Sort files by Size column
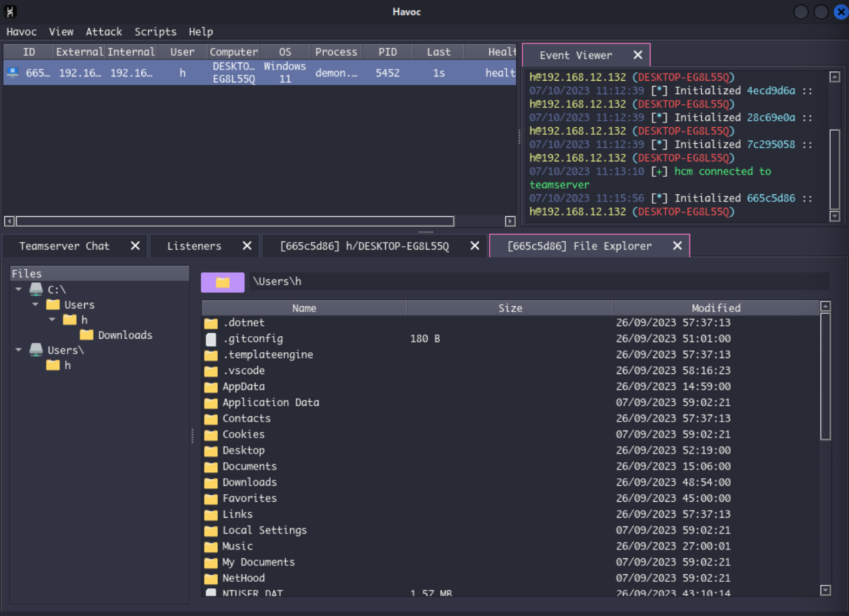Viewport: 849px width, 616px height. (x=510, y=308)
